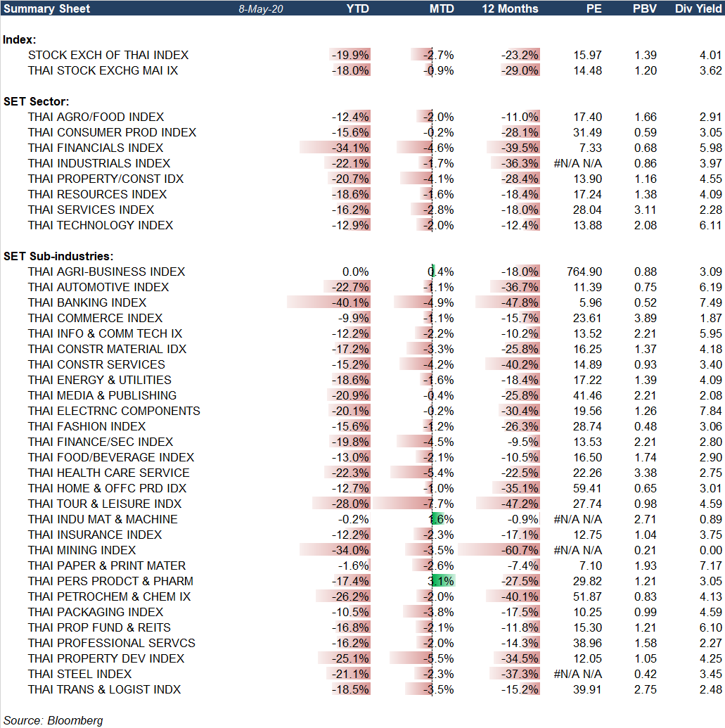Select row 'THAI PROPERTY DEV INDEX'
Image resolution: width=725 pixels, height=728 pixels.
pyautogui.click(x=363, y=658)
